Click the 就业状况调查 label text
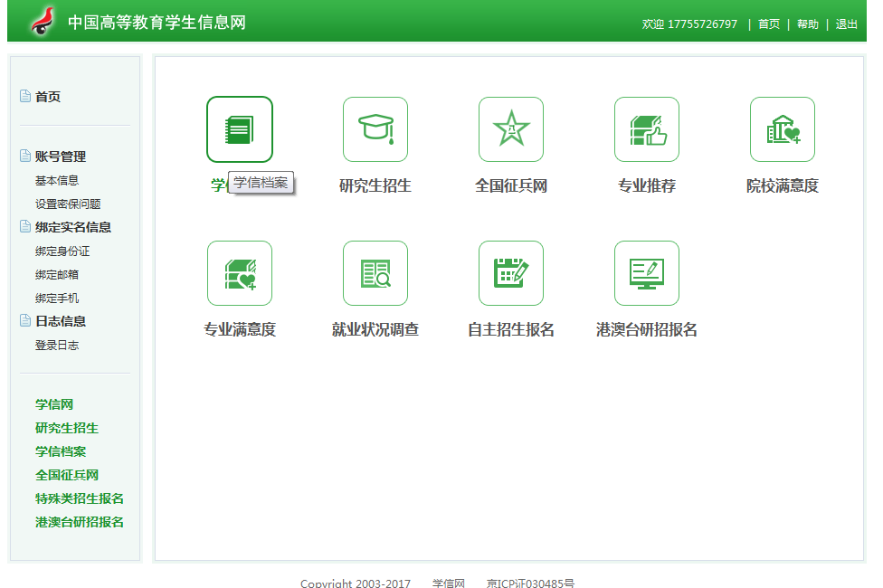Screen dimensions: 883x588 coord(375,329)
